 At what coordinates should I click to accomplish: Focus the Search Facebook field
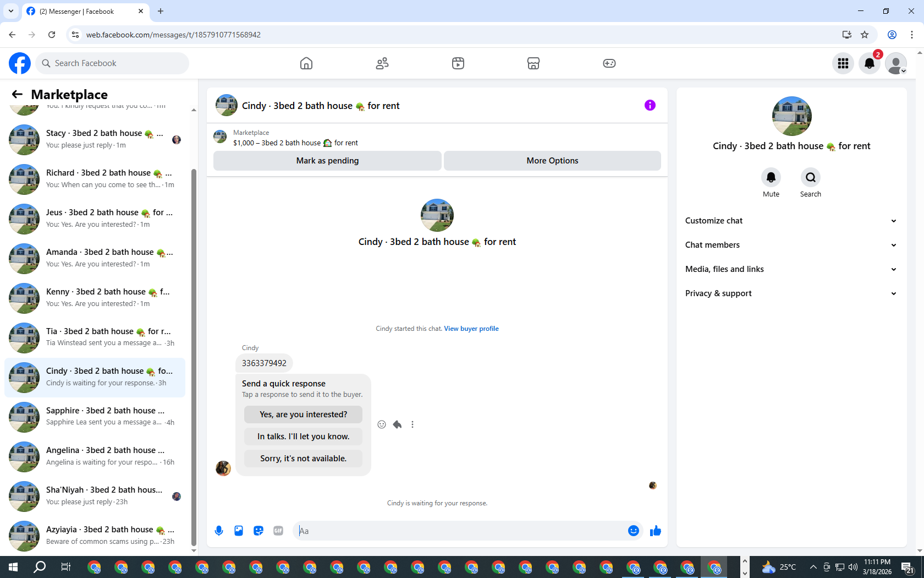(113, 63)
